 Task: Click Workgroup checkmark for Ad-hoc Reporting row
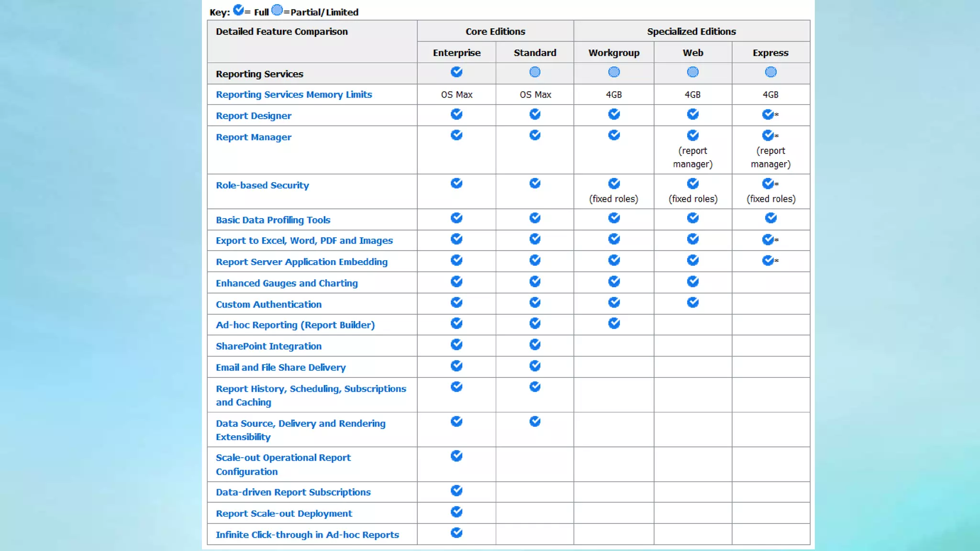(614, 323)
